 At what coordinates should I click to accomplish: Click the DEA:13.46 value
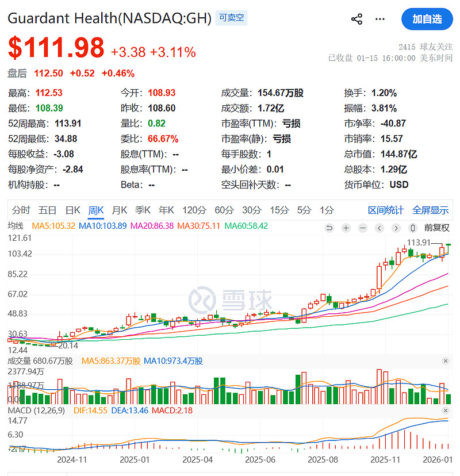pos(129,410)
